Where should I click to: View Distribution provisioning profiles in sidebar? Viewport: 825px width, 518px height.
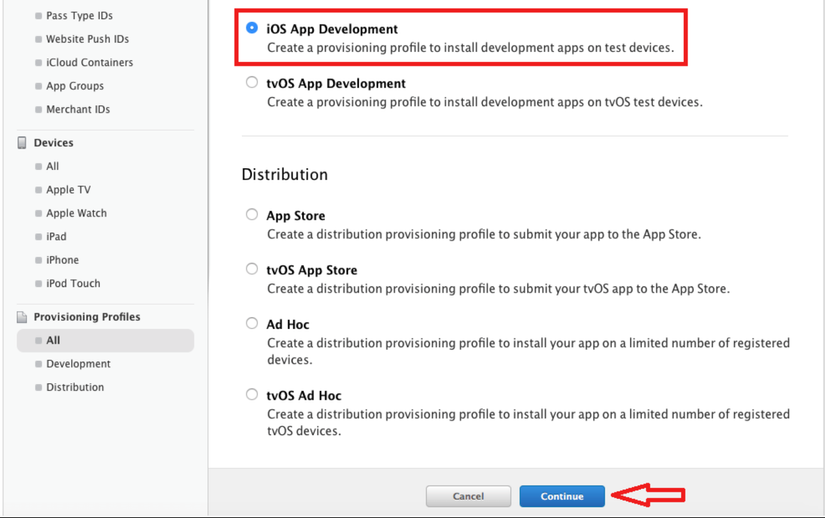coord(75,387)
